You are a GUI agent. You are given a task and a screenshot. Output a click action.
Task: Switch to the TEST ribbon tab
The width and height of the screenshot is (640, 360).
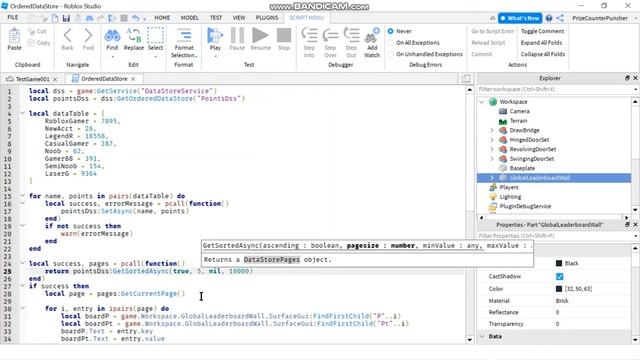(216, 18)
